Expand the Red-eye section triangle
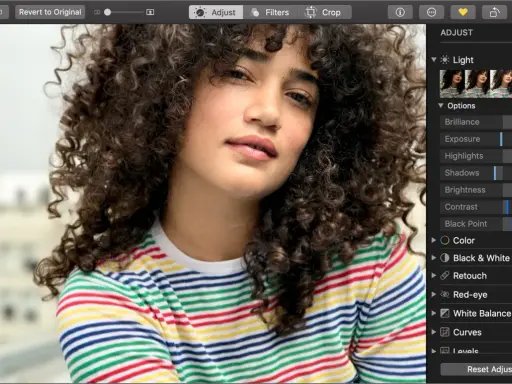512x384 pixels. (434, 295)
